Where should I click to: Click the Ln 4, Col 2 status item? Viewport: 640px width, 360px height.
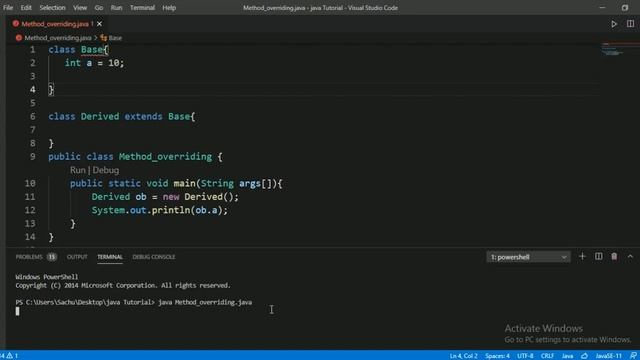(x=463, y=356)
